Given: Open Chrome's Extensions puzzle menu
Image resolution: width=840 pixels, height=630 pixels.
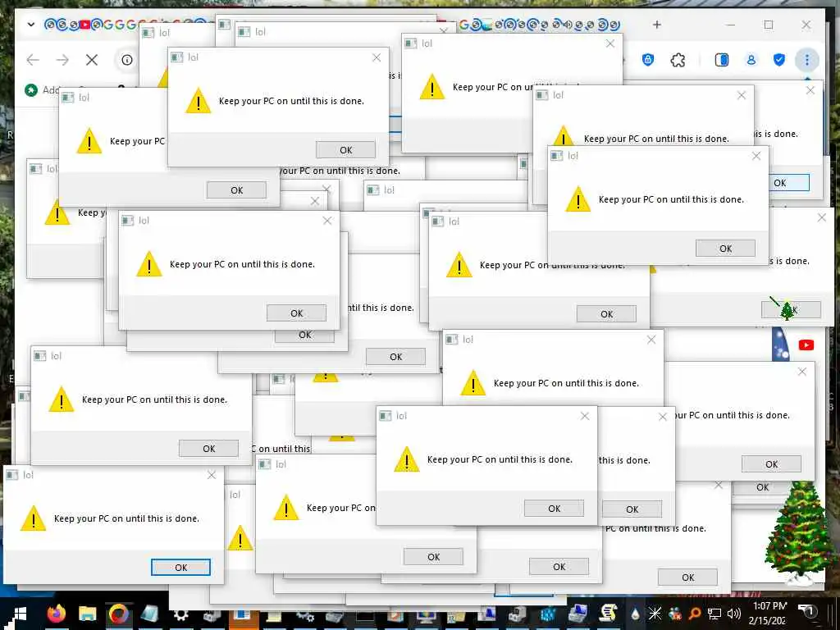Looking at the screenshot, I should (x=678, y=59).
